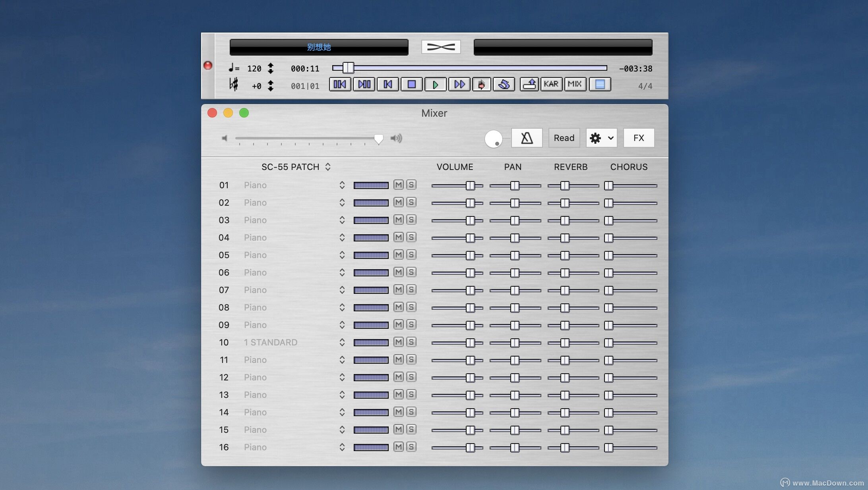Open the MIX panel from the transport bar
868x490 pixels.
point(575,84)
